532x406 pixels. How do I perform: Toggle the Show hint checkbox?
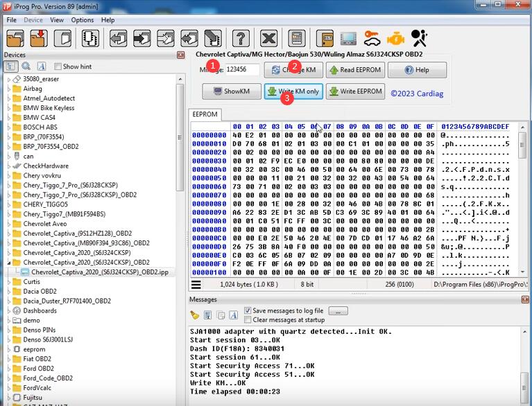tap(58, 67)
